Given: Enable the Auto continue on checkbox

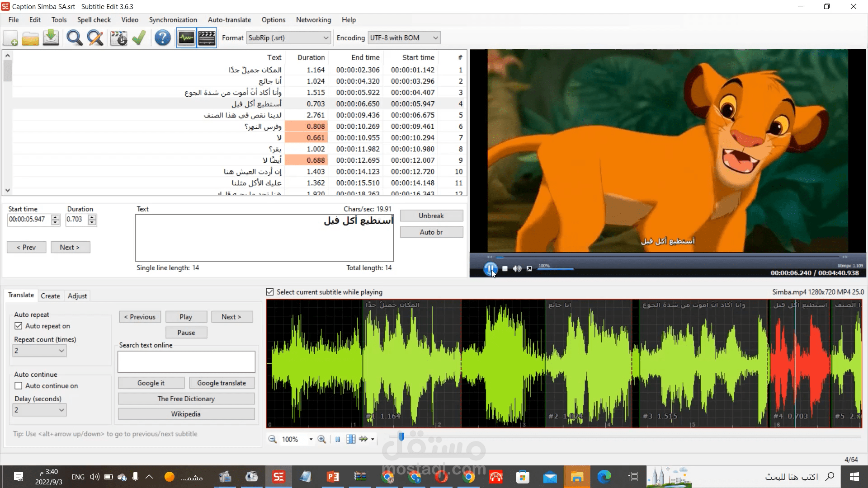Looking at the screenshot, I should 19,386.
